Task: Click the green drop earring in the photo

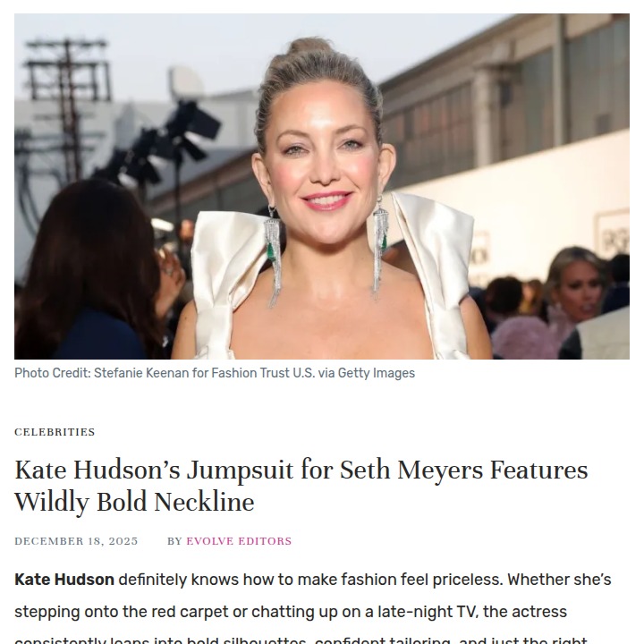Action: [x=383, y=243]
